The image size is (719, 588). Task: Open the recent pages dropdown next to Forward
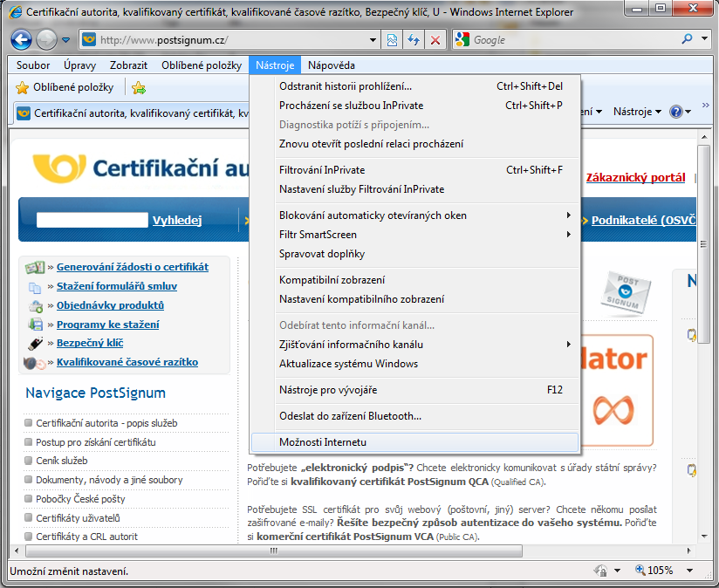tap(65, 40)
